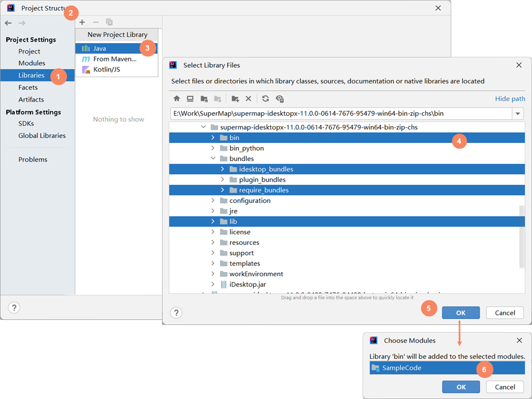
Task: Click the Desktop directory icon
Action: coord(190,99)
